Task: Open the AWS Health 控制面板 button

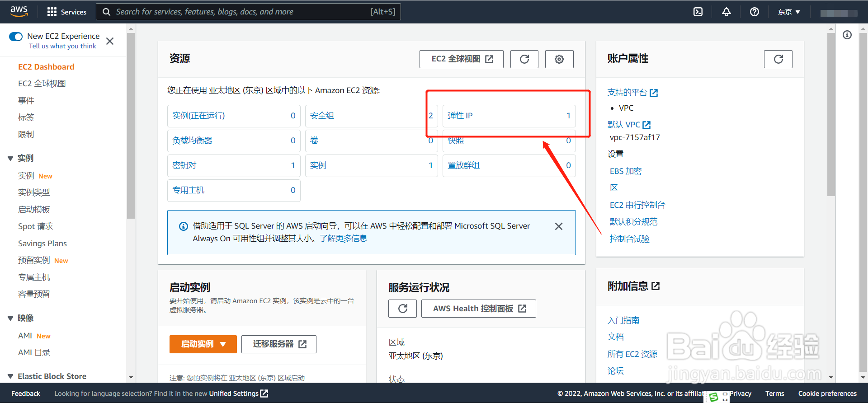Action: point(478,309)
